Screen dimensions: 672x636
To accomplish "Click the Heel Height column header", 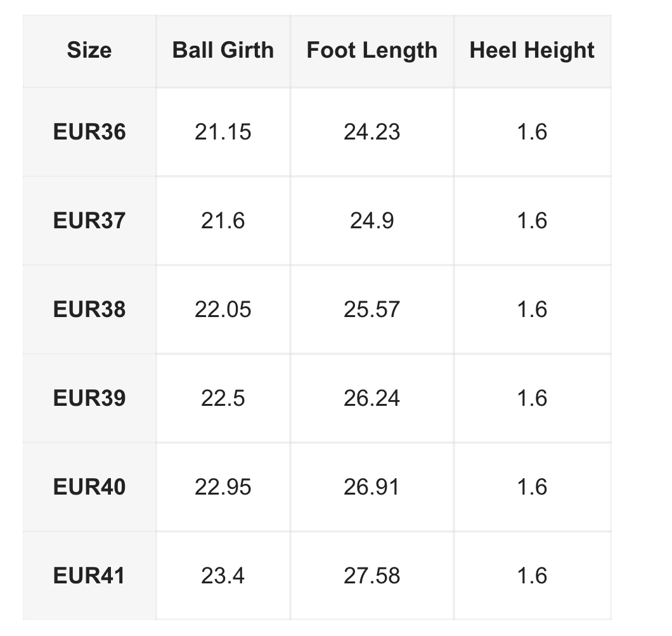I will pos(532,50).
